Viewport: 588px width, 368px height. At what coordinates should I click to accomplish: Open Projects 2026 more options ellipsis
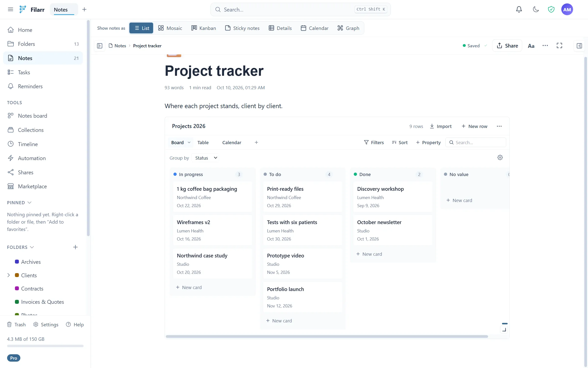pos(499,126)
